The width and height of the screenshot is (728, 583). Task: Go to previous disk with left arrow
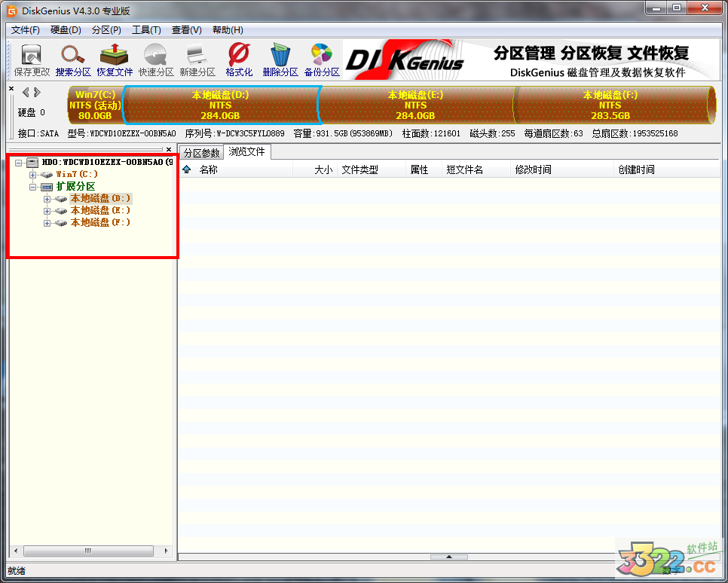tap(26, 93)
